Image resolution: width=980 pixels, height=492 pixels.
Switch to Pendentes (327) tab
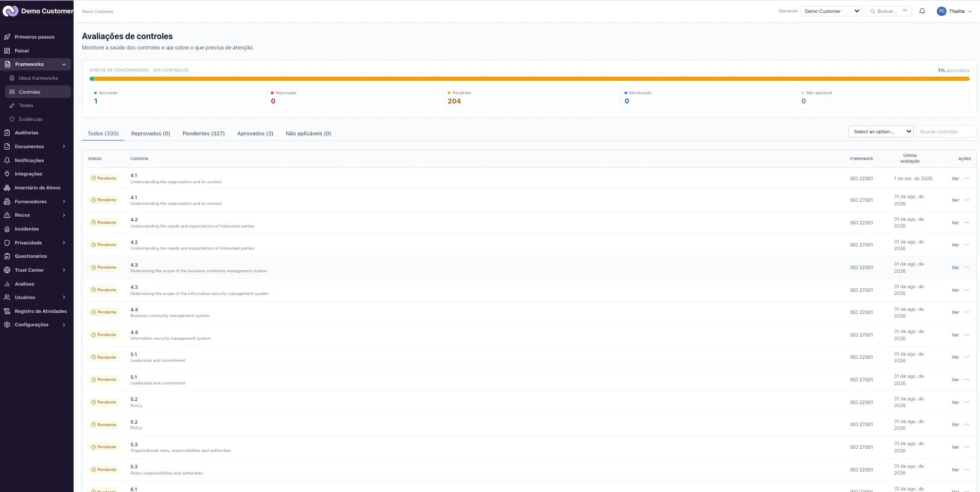203,133
